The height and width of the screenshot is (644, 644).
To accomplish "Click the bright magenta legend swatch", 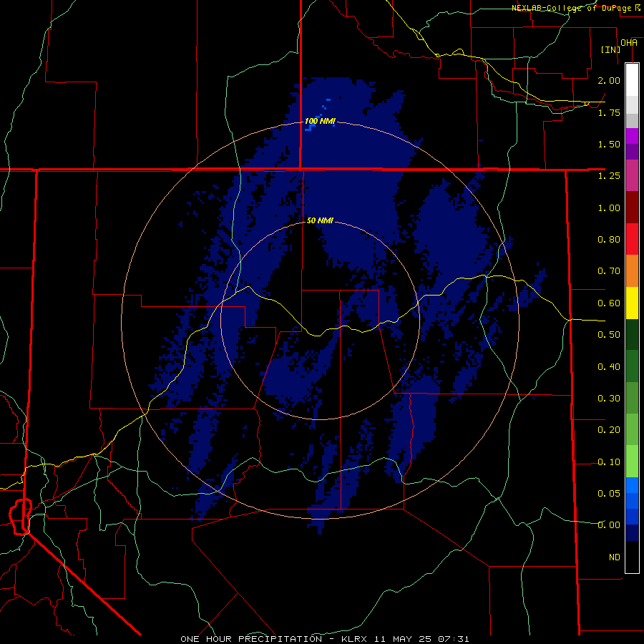I will [x=632, y=136].
